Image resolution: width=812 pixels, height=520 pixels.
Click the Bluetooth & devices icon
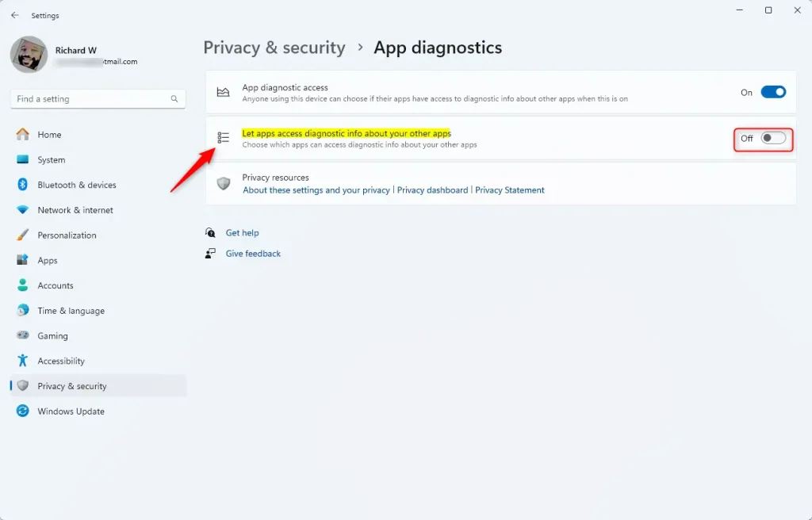click(x=23, y=185)
